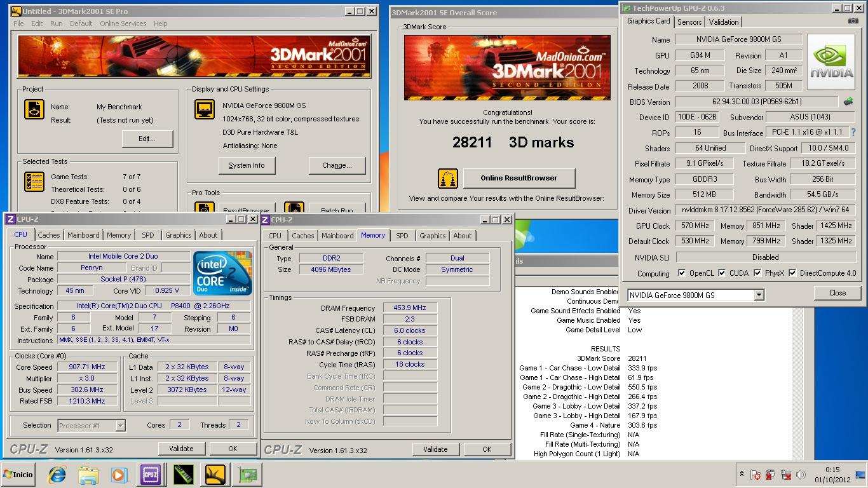This screenshot has width=868, height=488.
Task: Click the 3DMark Project document icon
Action: (x=34, y=109)
